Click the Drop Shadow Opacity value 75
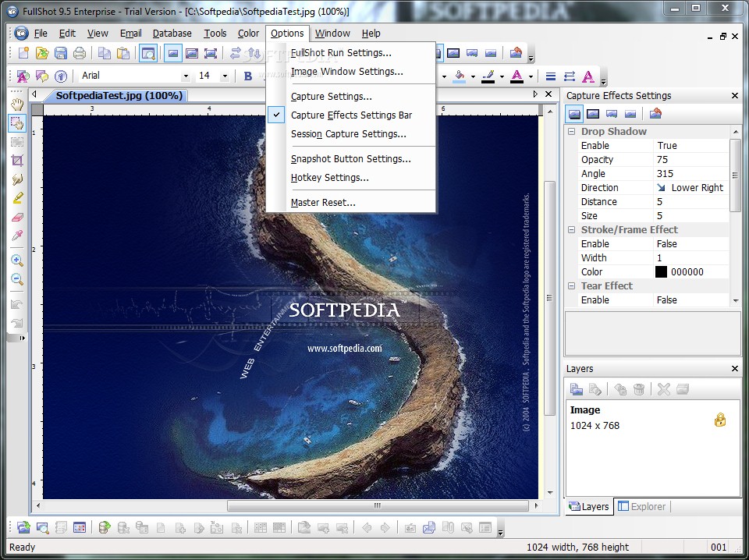The height and width of the screenshot is (560, 749). [x=690, y=160]
